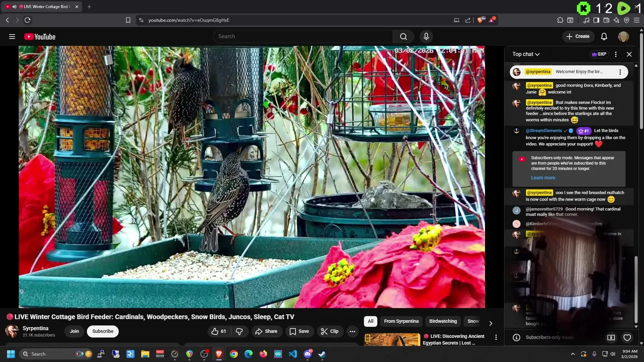Click Learn more about subscribers-only mode

click(543, 177)
